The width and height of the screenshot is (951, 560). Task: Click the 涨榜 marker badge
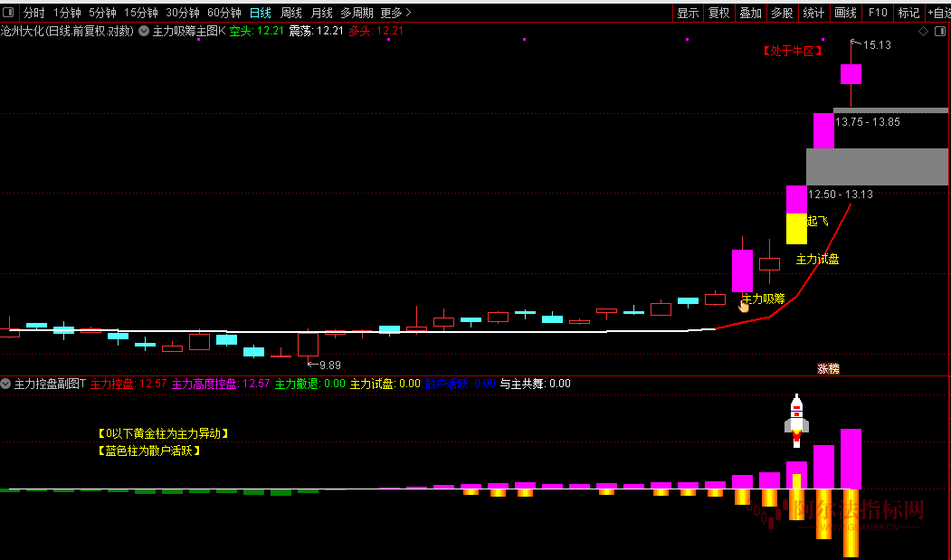(828, 368)
